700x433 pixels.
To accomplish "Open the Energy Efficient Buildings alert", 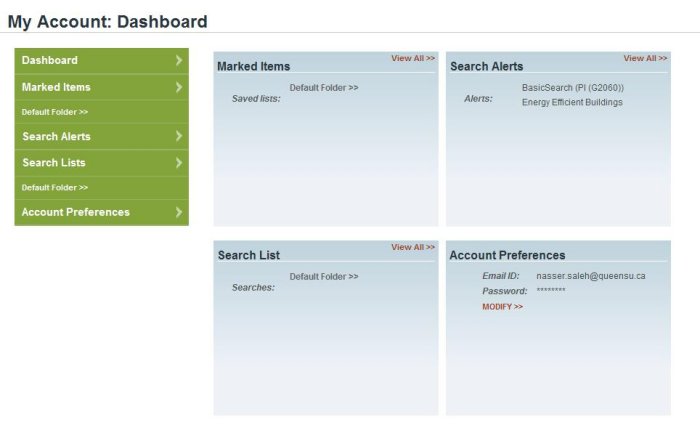I will 572,102.
